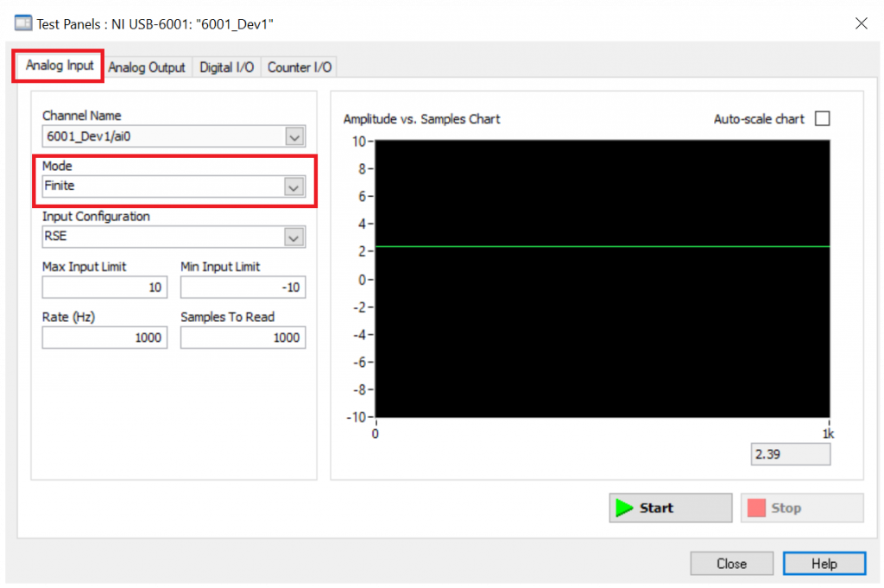Viewport: 884px width, 588px height.
Task: Expand the Channel Name dropdown arrow
Action: [x=294, y=136]
